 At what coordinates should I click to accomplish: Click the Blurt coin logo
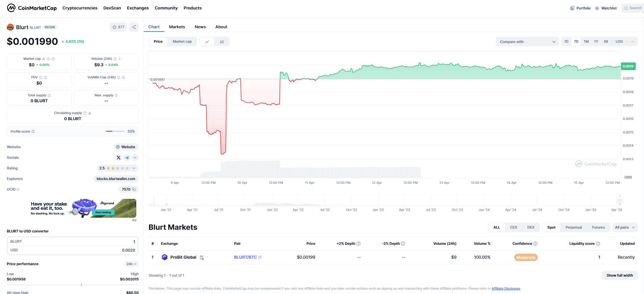10,27
